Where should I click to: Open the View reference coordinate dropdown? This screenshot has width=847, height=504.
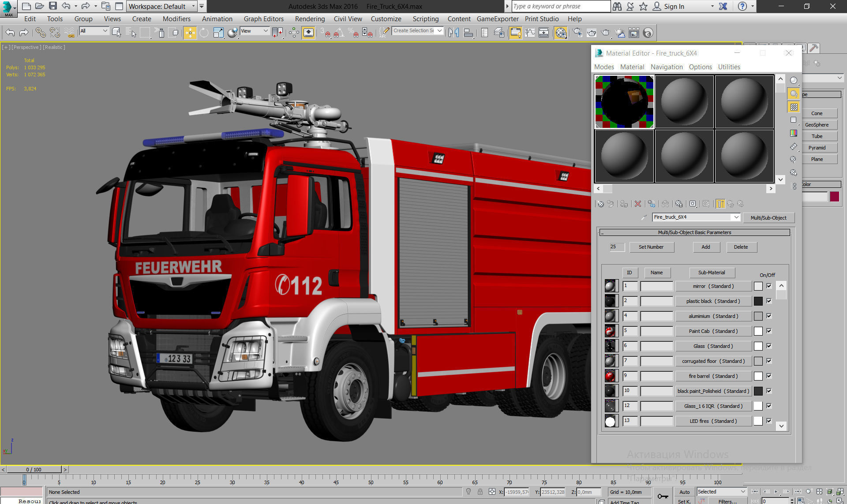click(255, 31)
